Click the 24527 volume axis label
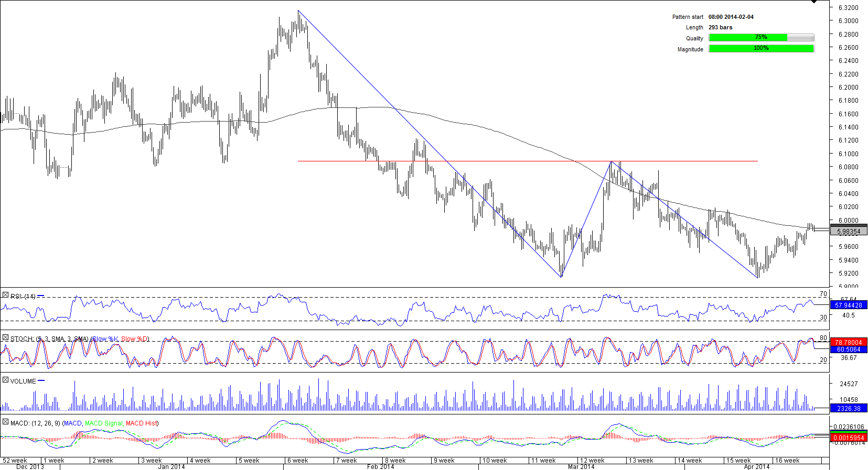This screenshot has height=470, width=868. click(x=849, y=384)
